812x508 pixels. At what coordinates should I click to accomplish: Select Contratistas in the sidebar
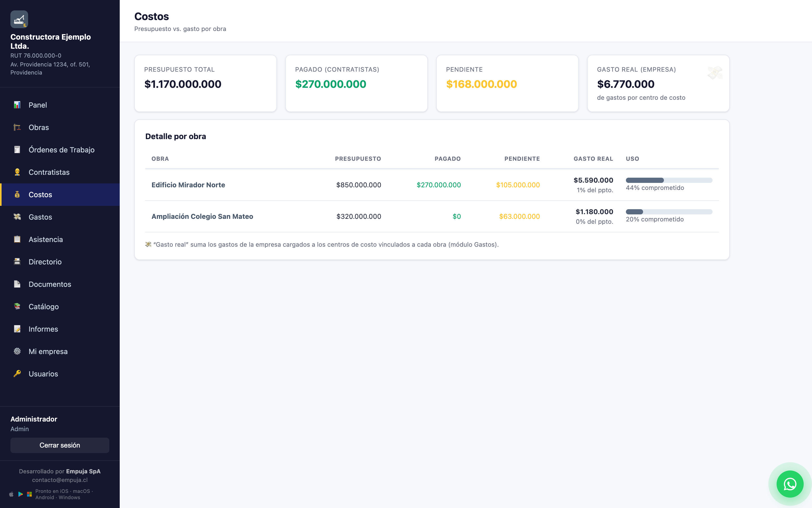click(x=60, y=172)
